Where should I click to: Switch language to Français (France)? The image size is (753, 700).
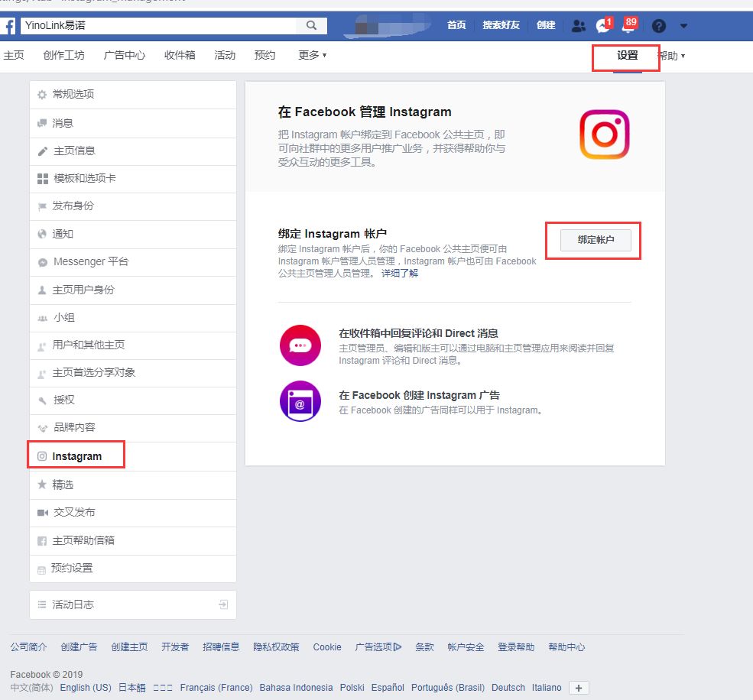(x=216, y=688)
